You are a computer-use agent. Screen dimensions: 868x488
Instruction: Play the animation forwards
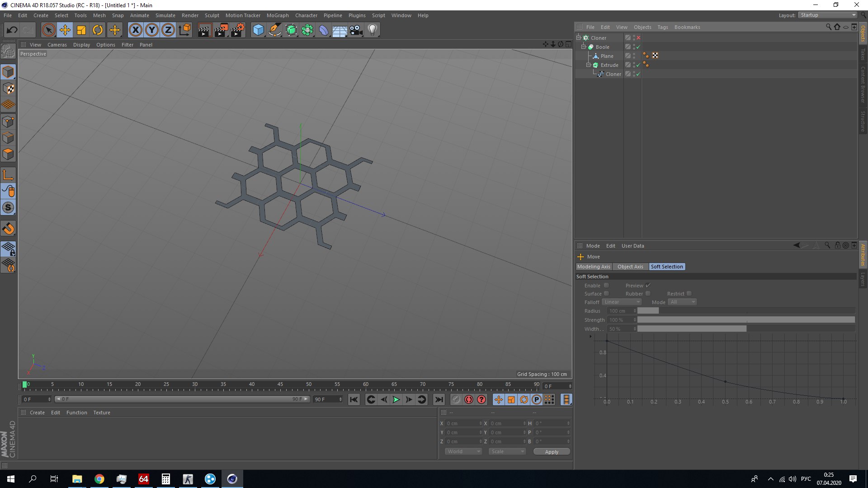click(x=396, y=399)
